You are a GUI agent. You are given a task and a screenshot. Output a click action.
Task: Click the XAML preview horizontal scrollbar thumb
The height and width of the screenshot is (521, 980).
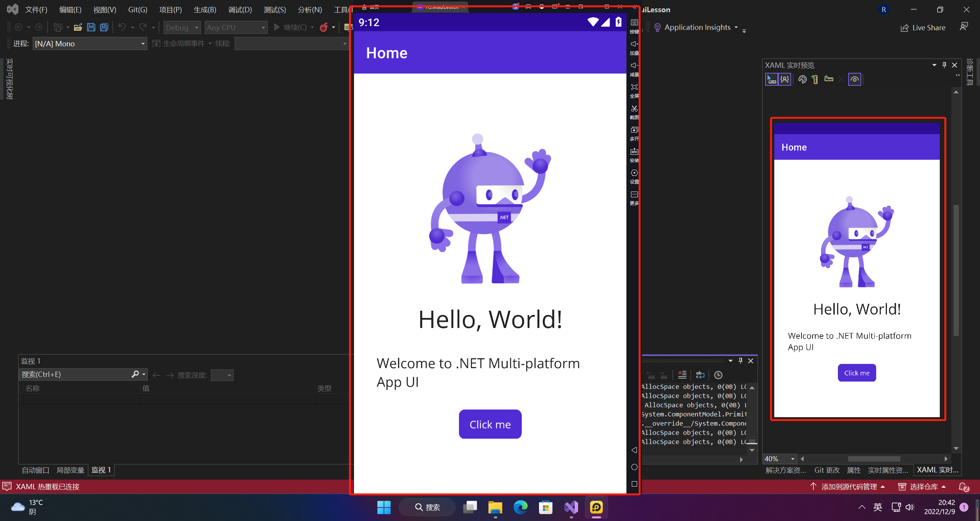(x=874, y=459)
